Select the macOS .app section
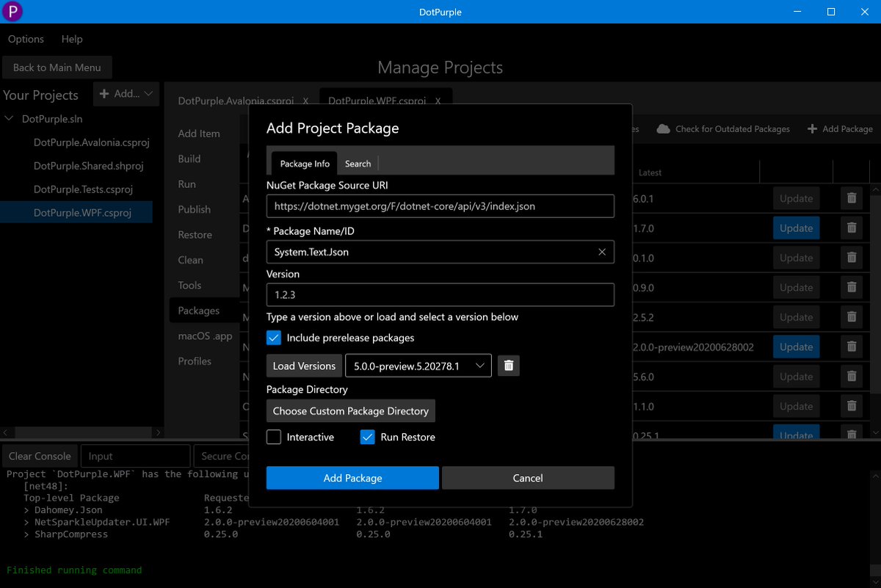Viewport: 881px width, 588px height. tap(205, 336)
